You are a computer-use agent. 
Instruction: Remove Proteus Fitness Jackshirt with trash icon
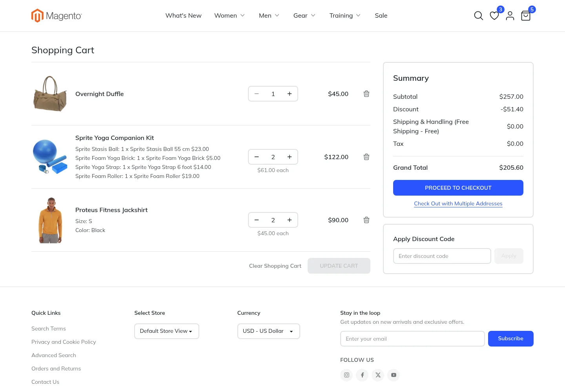[366, 220]
